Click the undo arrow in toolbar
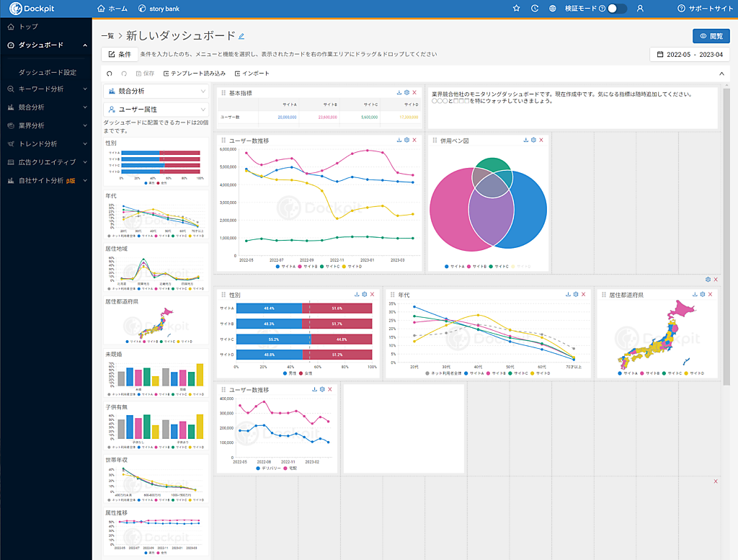The image size is (738, 560). (110, 74)
